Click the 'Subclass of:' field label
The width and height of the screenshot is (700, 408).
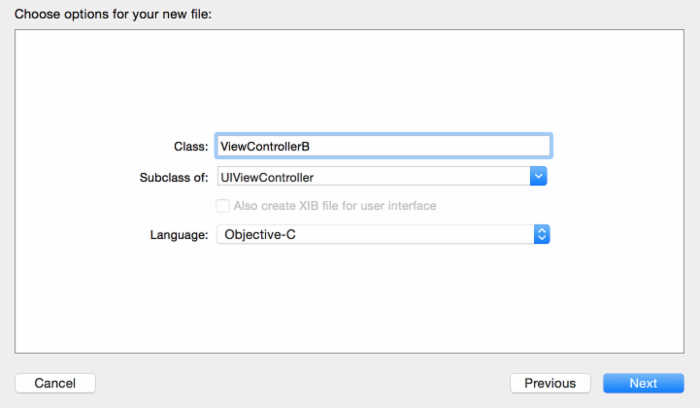[174, 177]
